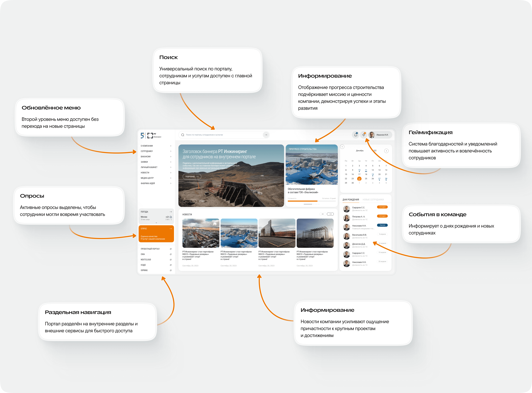Click the orange Готовность progress bar
Image resolution: width=532 pixels, height=393 pixels.
[x=302, y=201]
